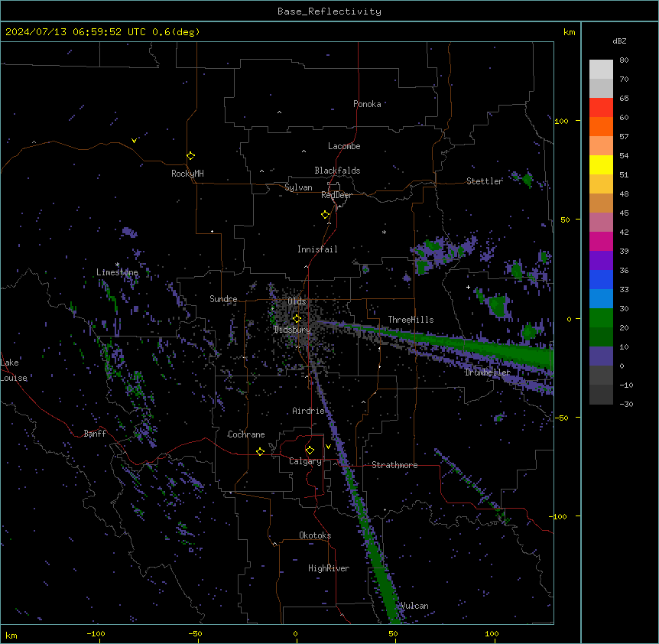Select the yellow diamond marker east of Cochrane
Viewport: 659px width, 644px height.
260,451
